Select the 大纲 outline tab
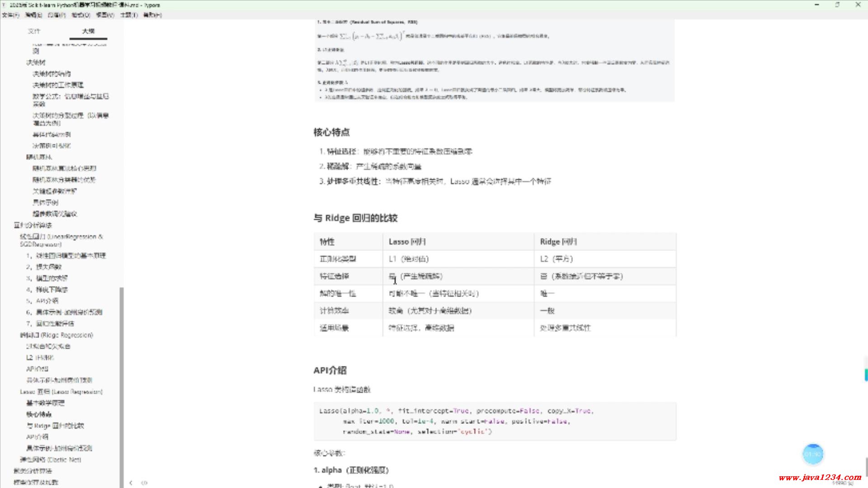Image resolution: width=868 pixels, height=488 pixels. click(88, 31)
